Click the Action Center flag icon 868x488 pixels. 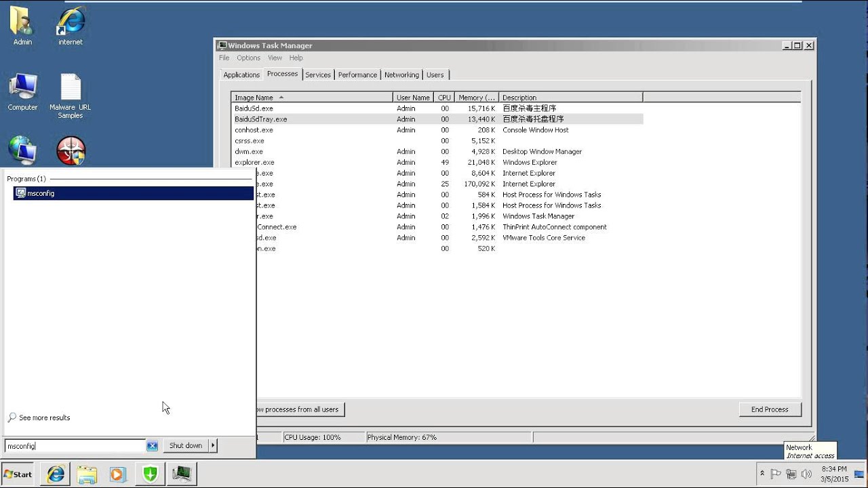(x=776, y=474)
